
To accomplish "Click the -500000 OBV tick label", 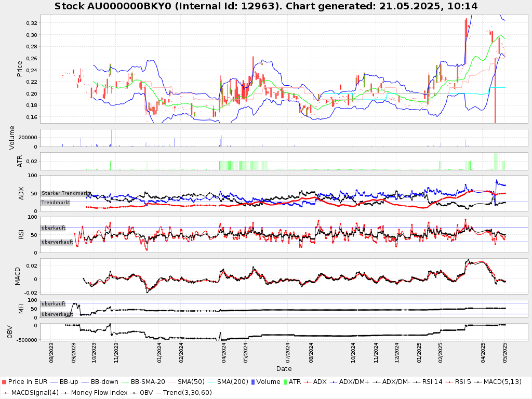I will (26, 340).
